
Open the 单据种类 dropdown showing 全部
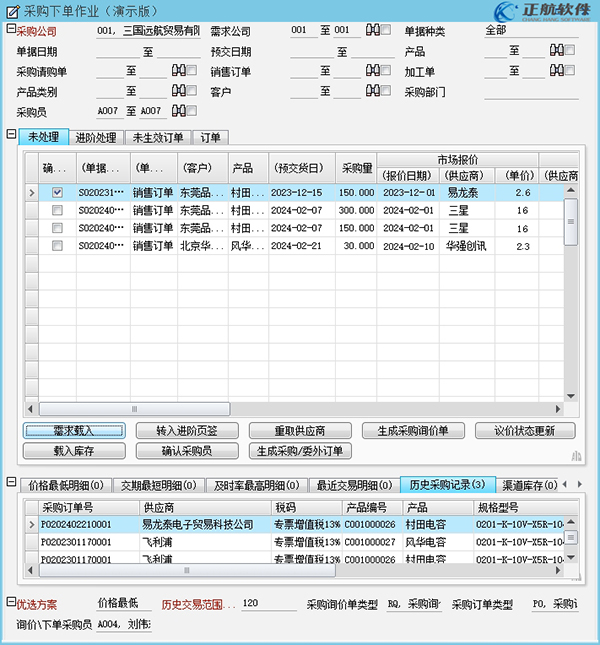pyautogui.click(x=531, y=30)
